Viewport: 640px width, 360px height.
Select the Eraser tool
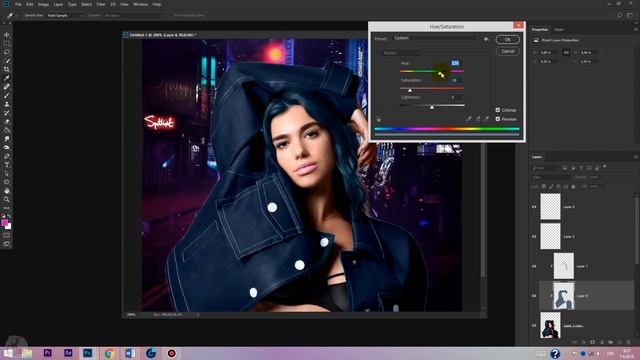[7, 121]
